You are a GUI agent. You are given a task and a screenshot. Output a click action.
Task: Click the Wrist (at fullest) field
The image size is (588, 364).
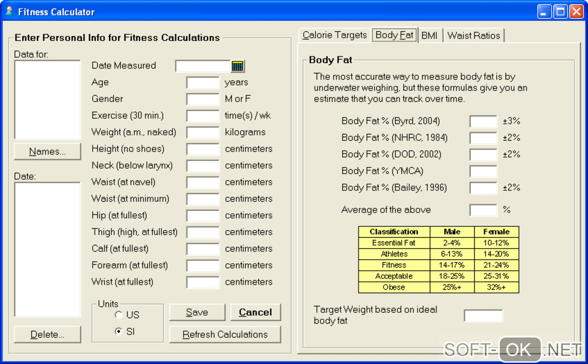[203, 282]
